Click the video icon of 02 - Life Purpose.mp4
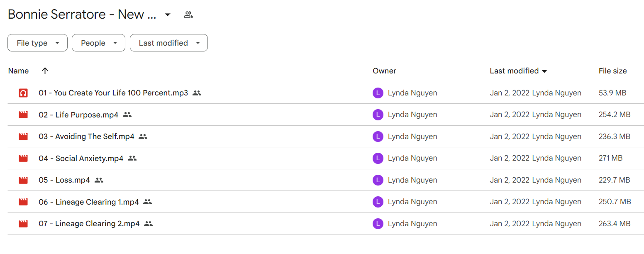The width and height of the screenshot is (644, 254). tap(23, 115)
